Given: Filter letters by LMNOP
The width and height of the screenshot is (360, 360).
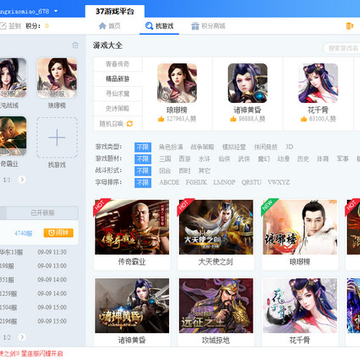Looking at the screenshot, I should [x=224, y=183].
